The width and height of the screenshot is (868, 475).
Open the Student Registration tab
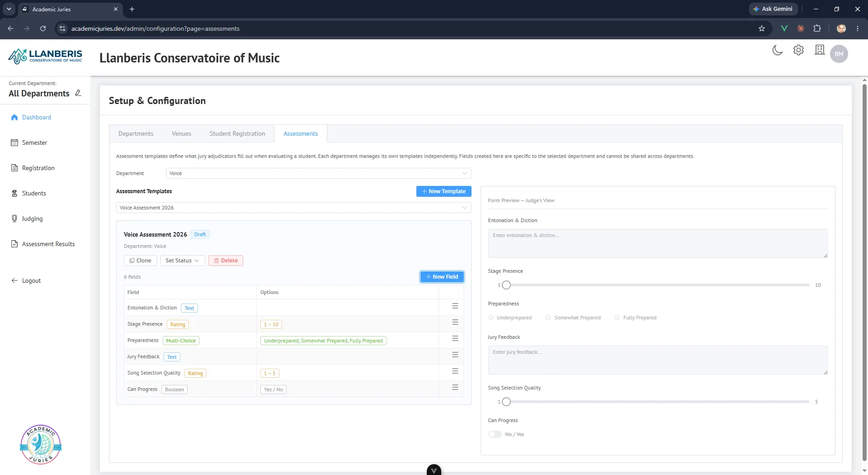coord(237,134)
